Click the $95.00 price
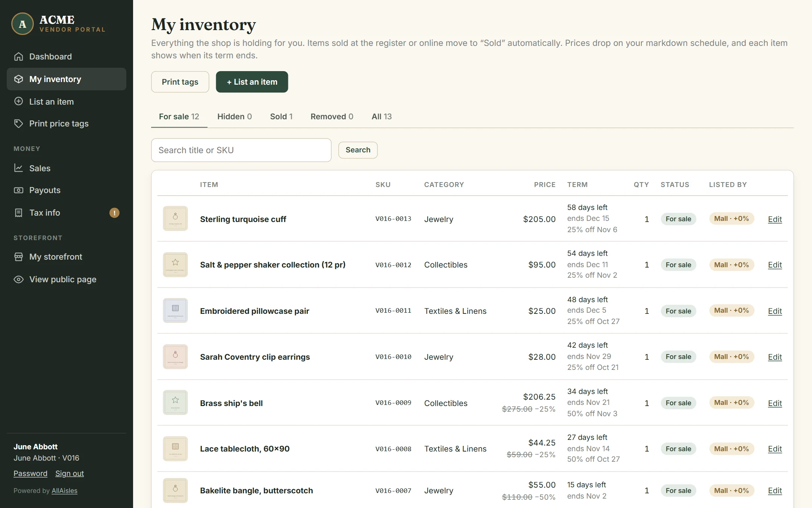Viewport: 812px width, 508px height. [x=542, y=265]
